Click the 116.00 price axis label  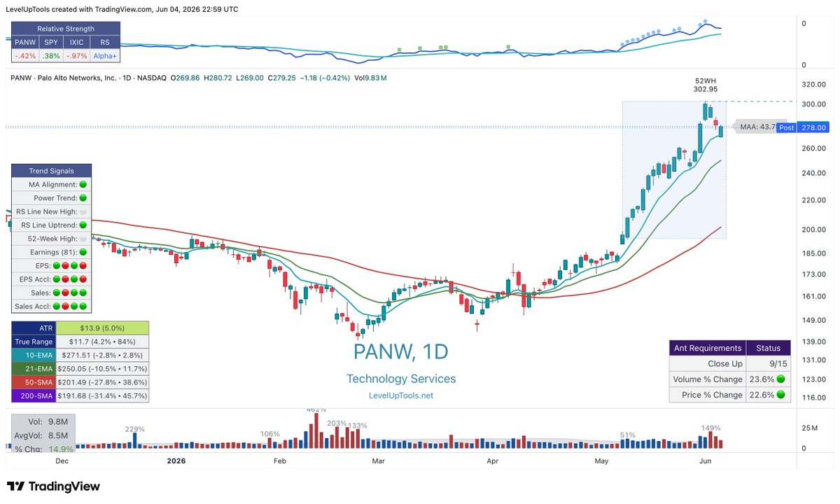coord(814,398)
